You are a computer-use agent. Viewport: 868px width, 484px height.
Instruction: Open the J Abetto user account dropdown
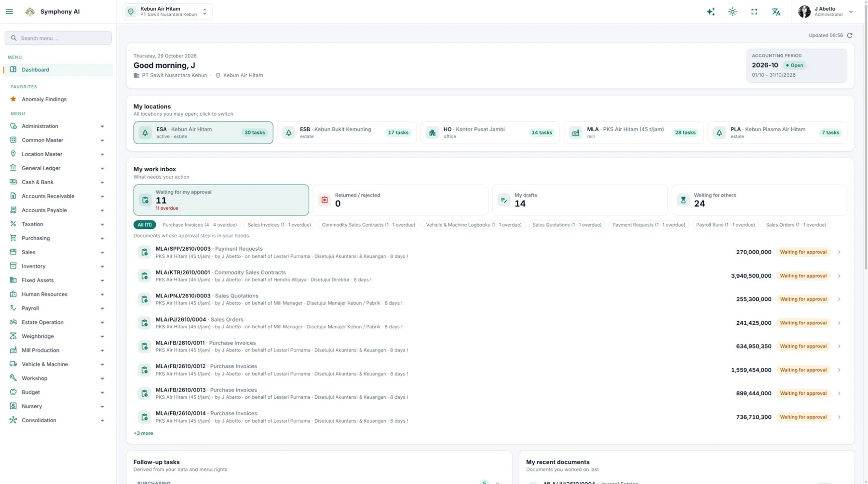826,12
